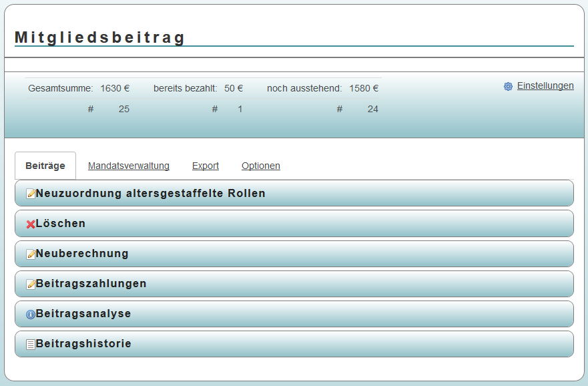Click the gear icon beside Einstellungen
The width and height of the screenshot is (588, 386).
click(508, 86)
